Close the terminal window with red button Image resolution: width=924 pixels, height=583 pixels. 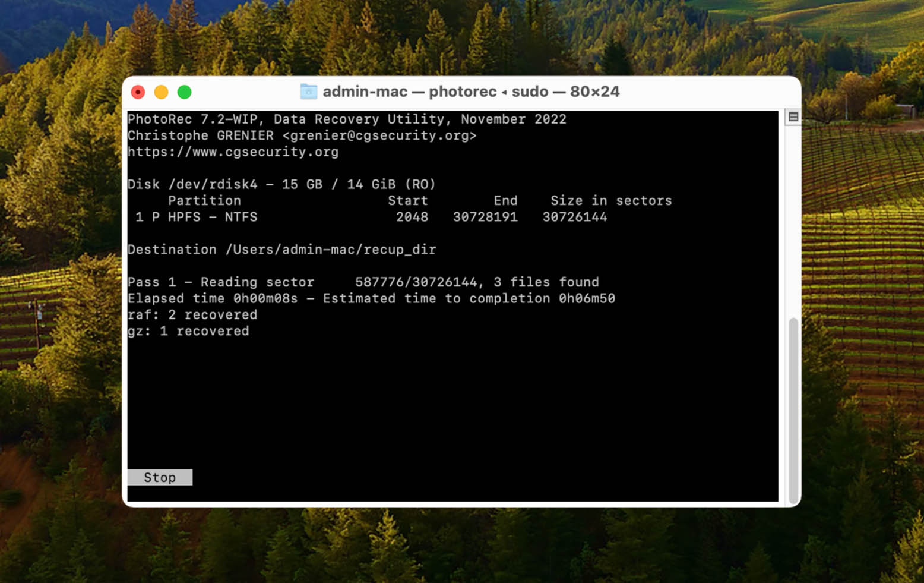[x=138, y=92]
